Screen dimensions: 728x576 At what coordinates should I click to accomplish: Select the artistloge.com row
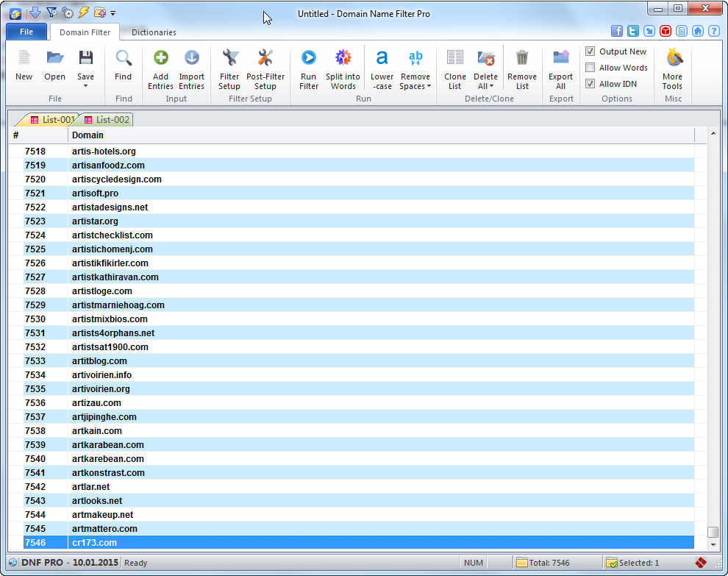(102, 291)
